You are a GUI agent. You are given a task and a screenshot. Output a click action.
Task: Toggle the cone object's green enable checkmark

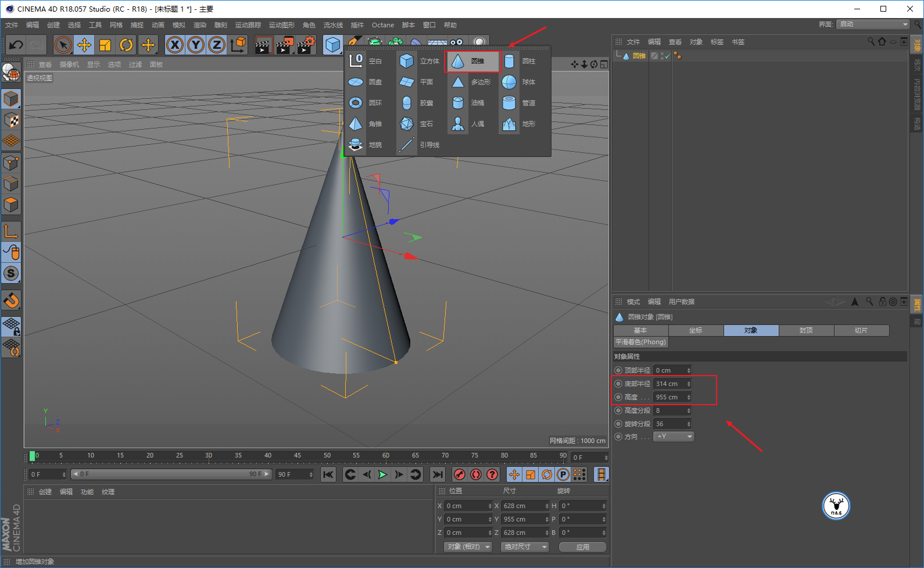point(667,56)
